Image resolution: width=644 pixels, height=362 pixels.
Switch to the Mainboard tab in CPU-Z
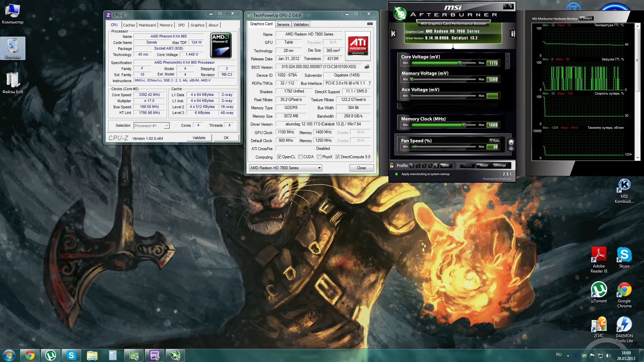(x=147, y=25)
